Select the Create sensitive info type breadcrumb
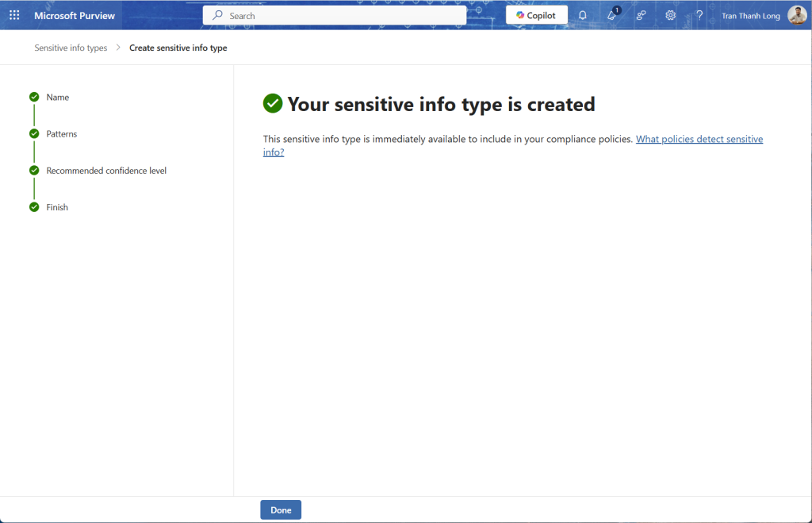Viewport: 812px width, 523px height. click(178, 48)
